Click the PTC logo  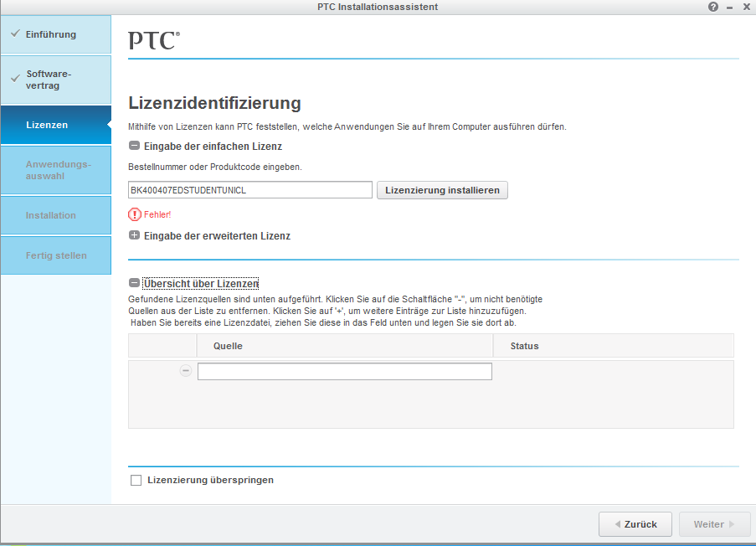pos(154,40)
